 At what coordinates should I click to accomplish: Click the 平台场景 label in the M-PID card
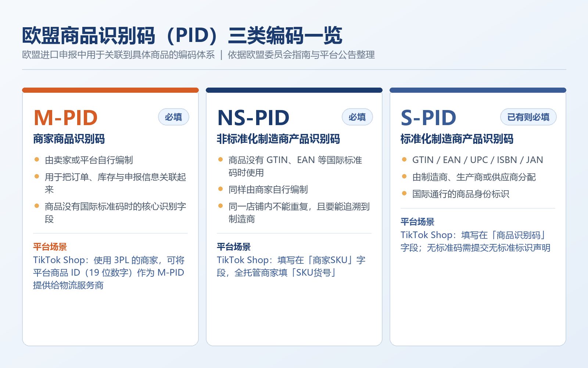(50, 247)
